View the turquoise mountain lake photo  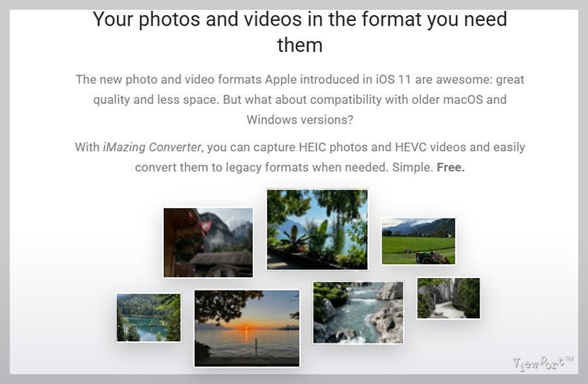pyautogui.click(x=148, y=317)
